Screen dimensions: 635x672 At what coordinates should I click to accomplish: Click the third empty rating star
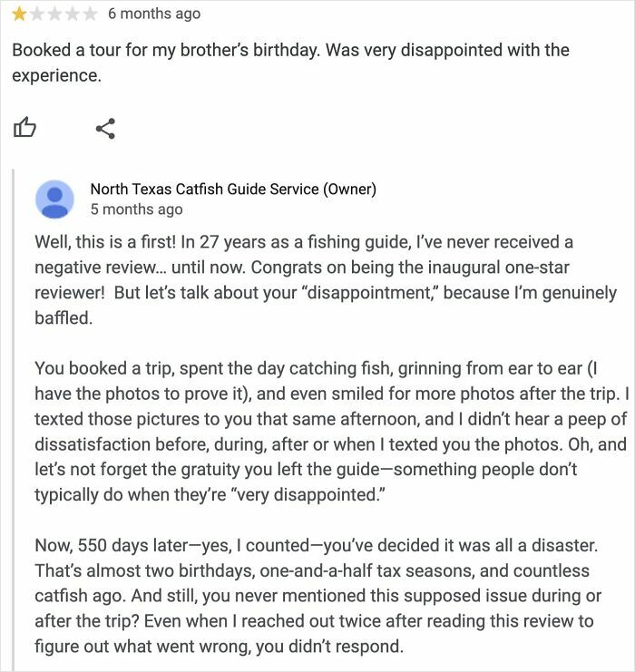(54, 14)
